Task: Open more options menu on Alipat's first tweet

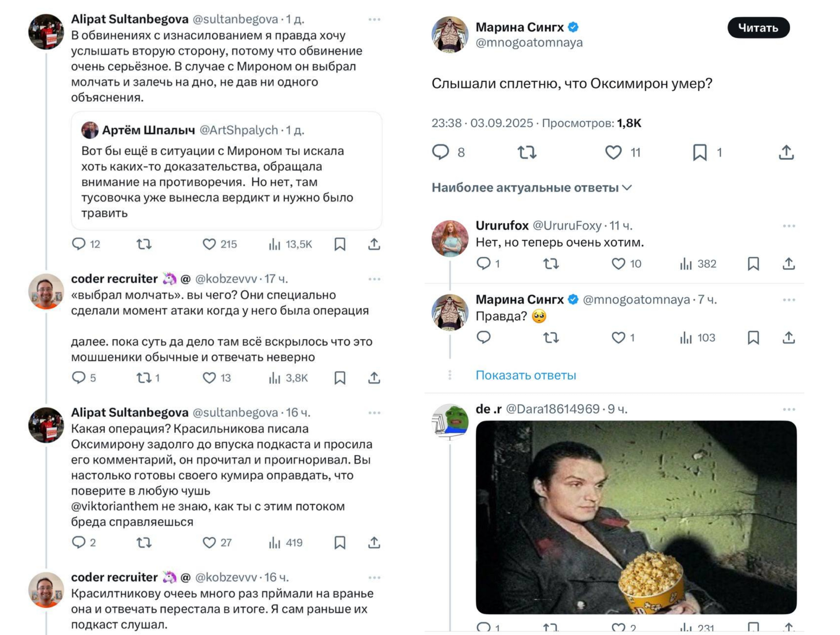Action: [374, 19]
